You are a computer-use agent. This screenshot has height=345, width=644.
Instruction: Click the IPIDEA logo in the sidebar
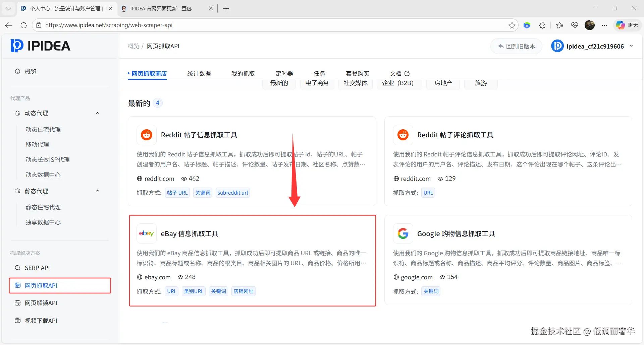click(x=41, y=46)
